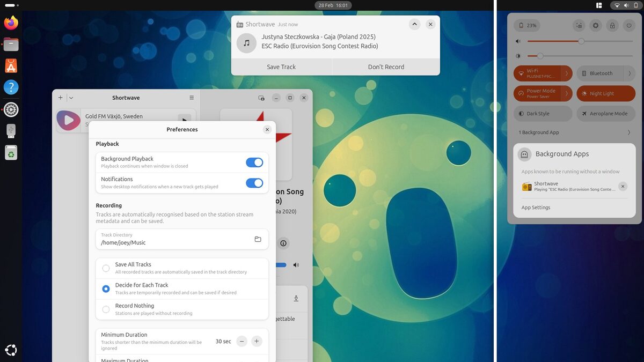Click the Shortwave radio icon in Background Apps
Viewport: 644px width, 362px height.
point(526,187)
